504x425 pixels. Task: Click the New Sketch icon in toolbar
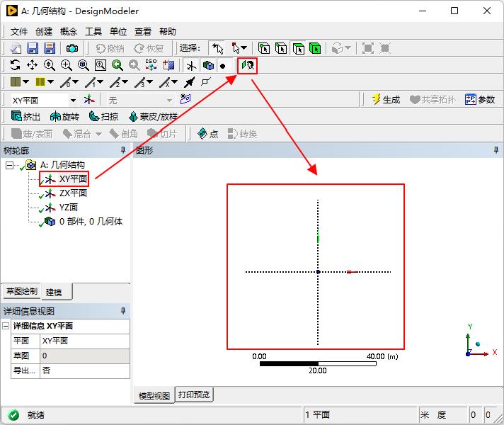185,100
